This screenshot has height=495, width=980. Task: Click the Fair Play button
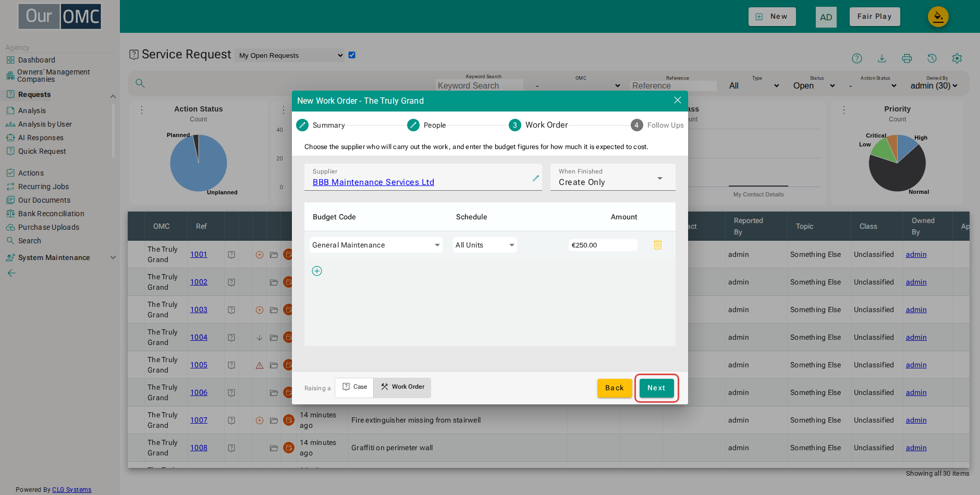[x=875, y=17]
